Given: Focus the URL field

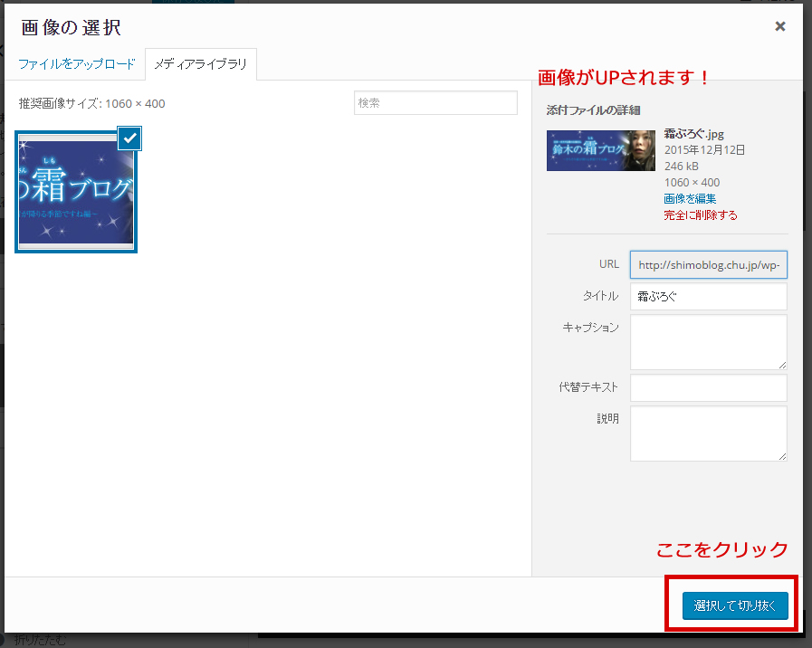Looking at the screenshot, I should click(x=708, y=265).
